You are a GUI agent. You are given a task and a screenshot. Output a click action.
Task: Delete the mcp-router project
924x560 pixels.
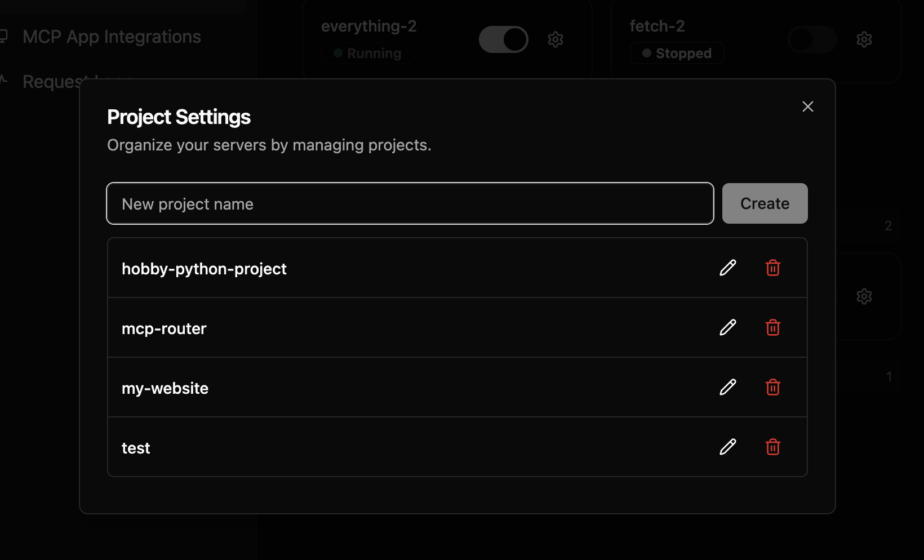click(x=772, y=327)
